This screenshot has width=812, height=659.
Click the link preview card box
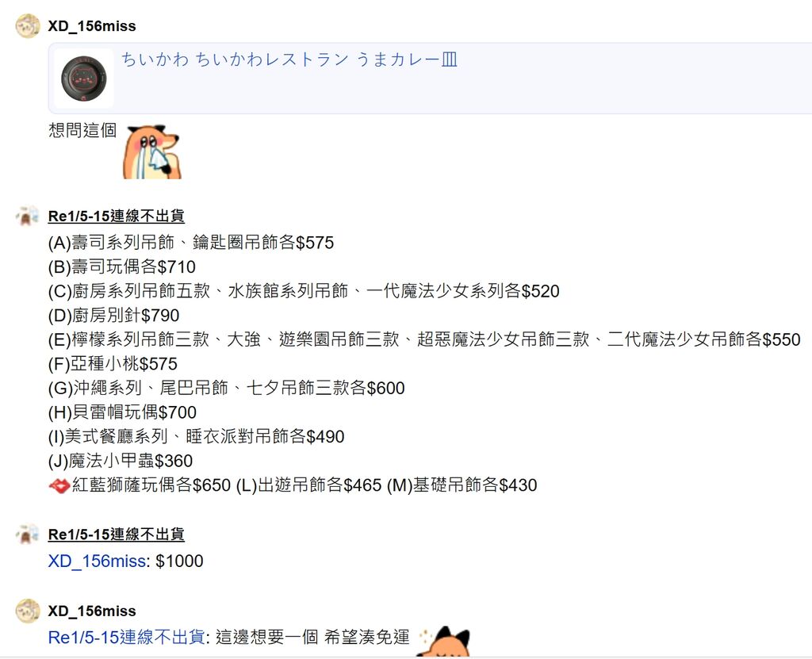point(430,79)
